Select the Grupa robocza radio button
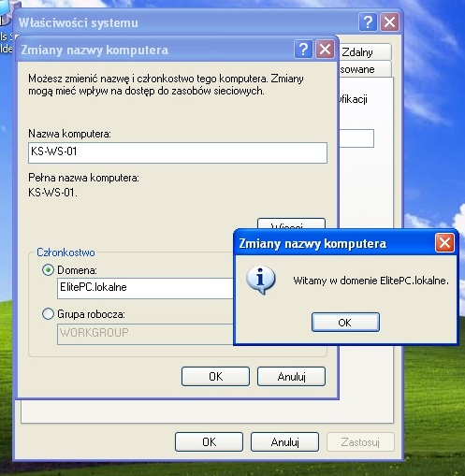This screenshot has width=465, height=476. point(48,313)
